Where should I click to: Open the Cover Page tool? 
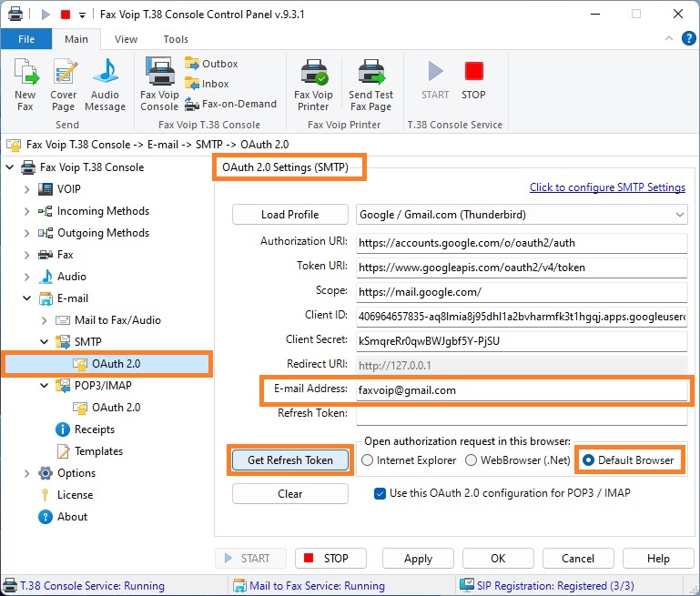tap(64, 85)
